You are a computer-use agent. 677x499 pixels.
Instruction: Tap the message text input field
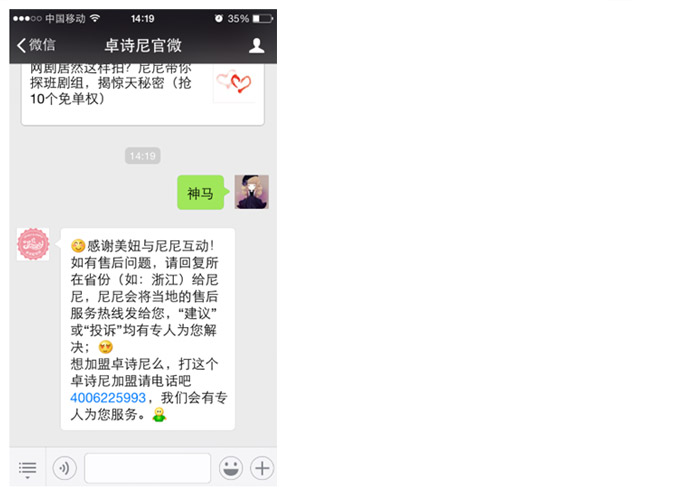(x=147, y=468)
